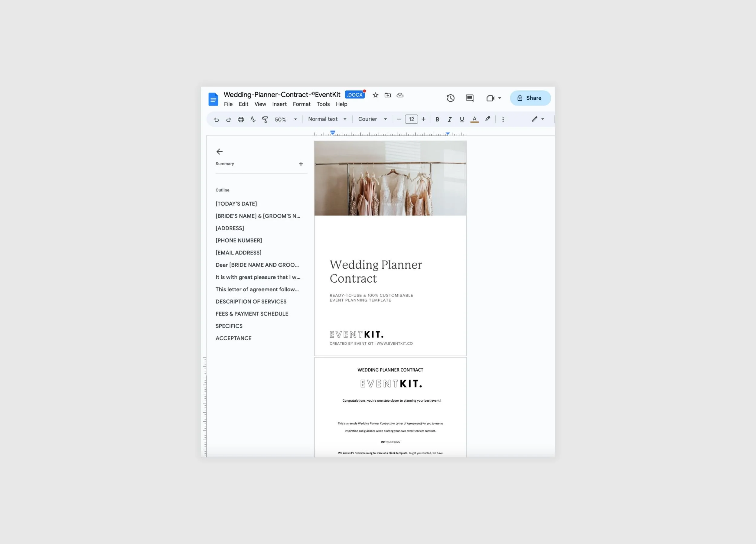This screenshot has width=756, height=544.
Task: Open the Paint format tool
Action: tap(265, 119)
